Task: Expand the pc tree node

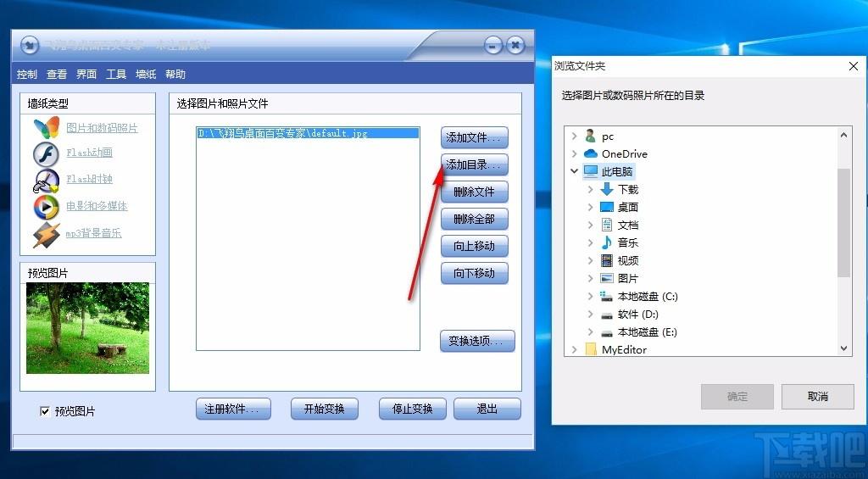Action: 574,136
